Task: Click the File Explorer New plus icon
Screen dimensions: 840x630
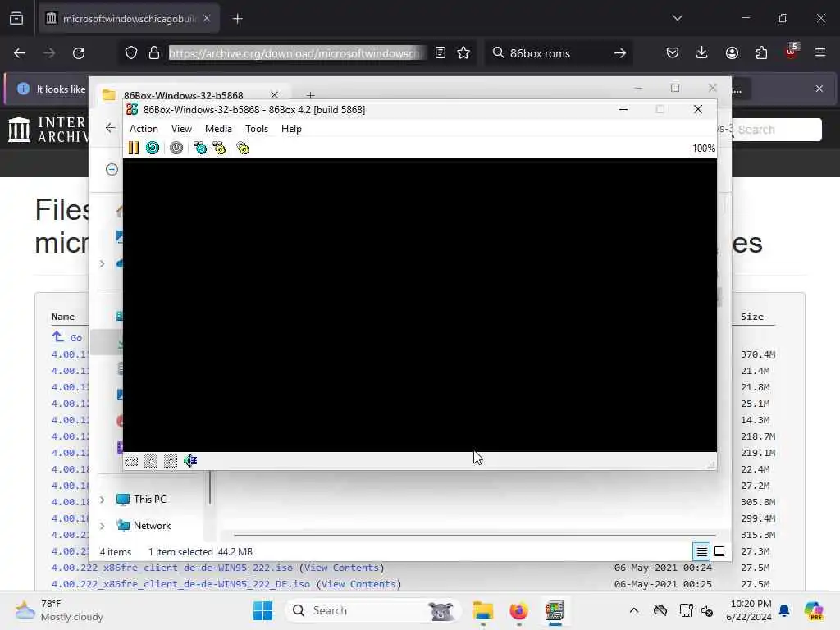Action: [112, 169]
